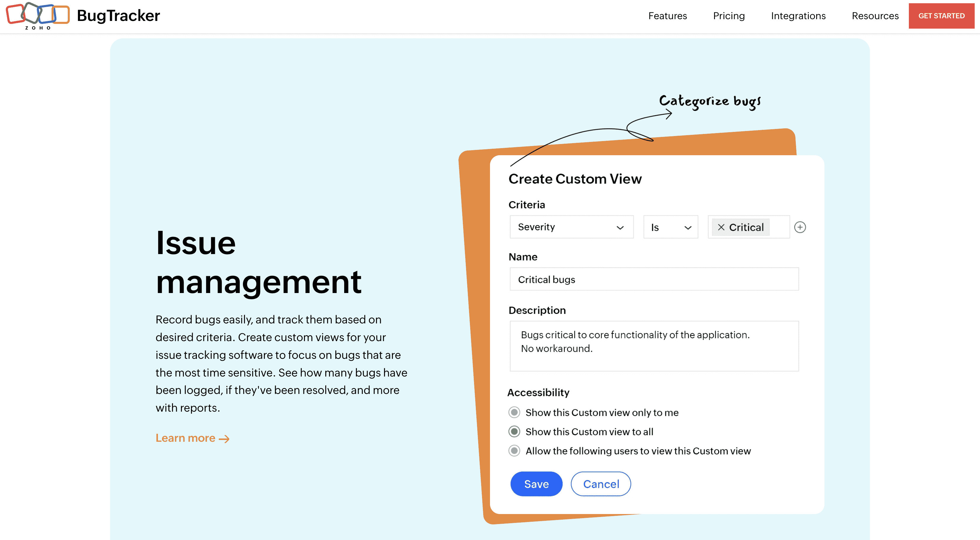Click the Severity dropdown chevron arrow
Screen dimensions: 980x540
(x=620, y=228)
